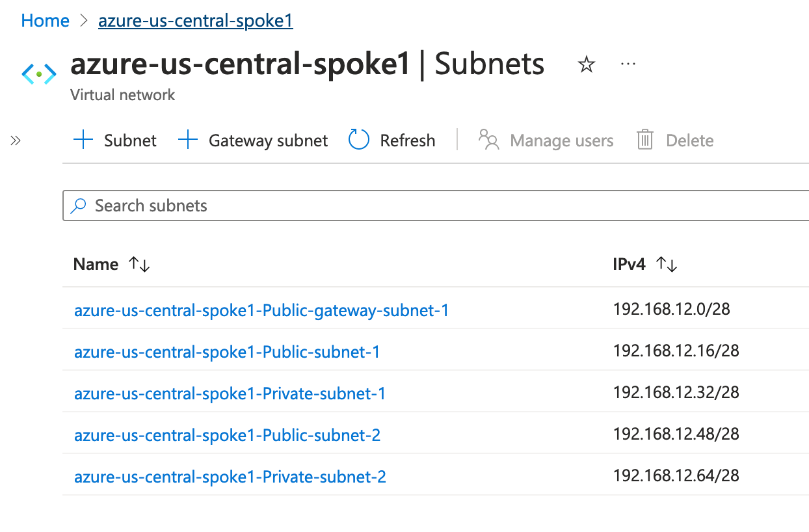Open azure-us-central-spoke1-Private-subnet-2
809x532 pixels.
coord(230,477)
